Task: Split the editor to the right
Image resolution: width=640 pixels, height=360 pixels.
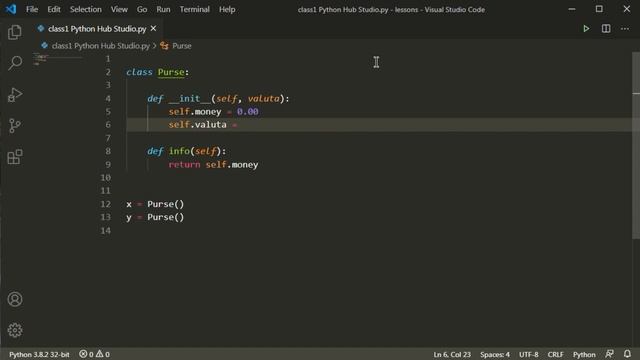Action: 606,29
